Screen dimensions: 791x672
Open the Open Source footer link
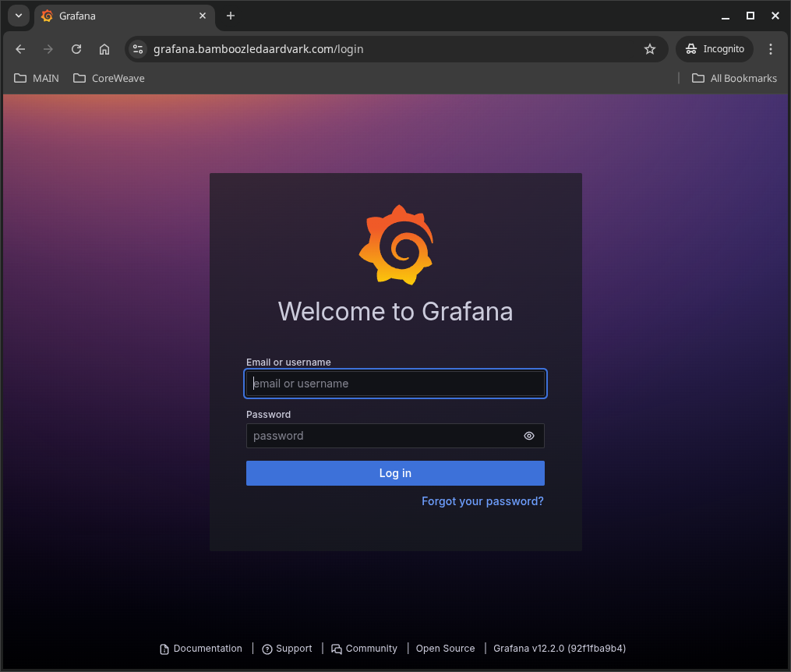pos(445,649)
